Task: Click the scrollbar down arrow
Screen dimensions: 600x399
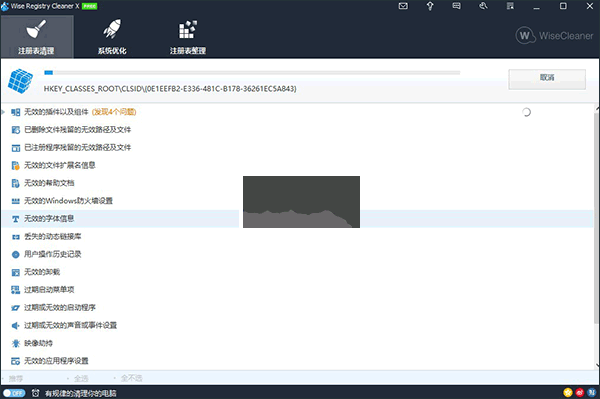Action: (x=597, y=365)
